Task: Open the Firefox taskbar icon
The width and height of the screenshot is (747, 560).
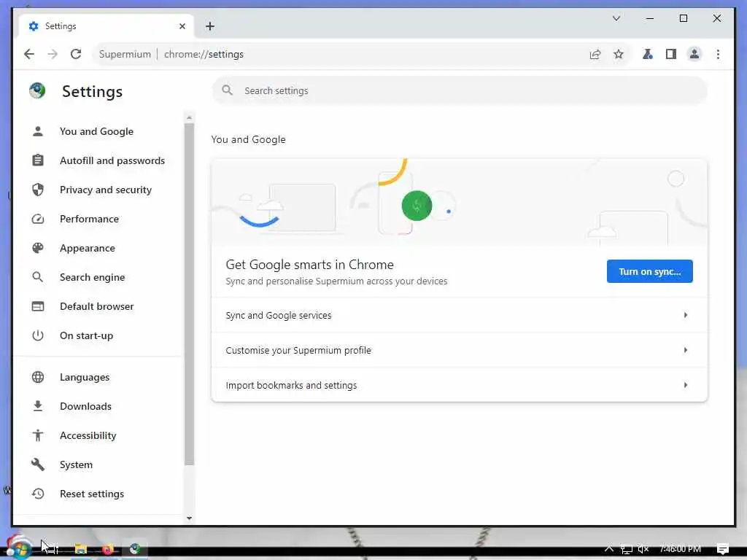Action: (x=108, y=549)
